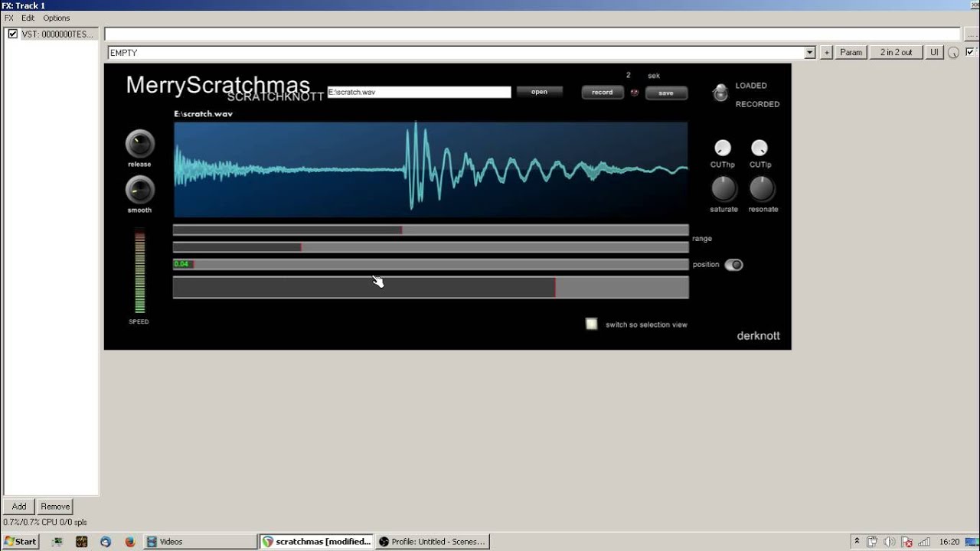980x551 pixels.
Task: Click the release knob
Action: pos(139,144)
